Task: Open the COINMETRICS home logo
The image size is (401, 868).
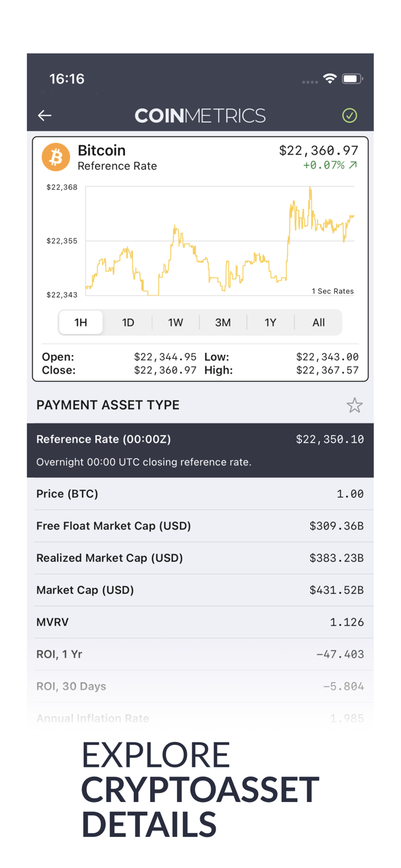Action: pos(200,116)
